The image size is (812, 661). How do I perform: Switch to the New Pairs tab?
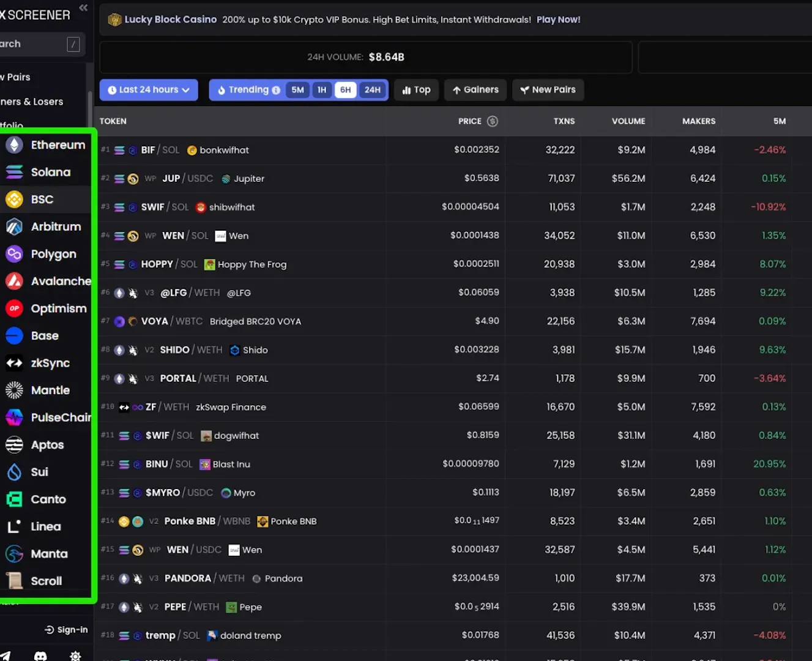click(548, 90)
